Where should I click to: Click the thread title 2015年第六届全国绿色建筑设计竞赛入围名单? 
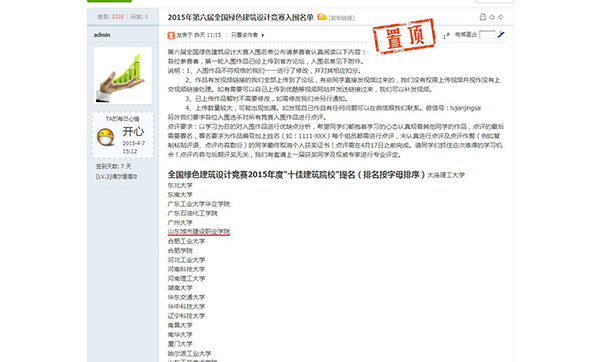coord(240,17)
